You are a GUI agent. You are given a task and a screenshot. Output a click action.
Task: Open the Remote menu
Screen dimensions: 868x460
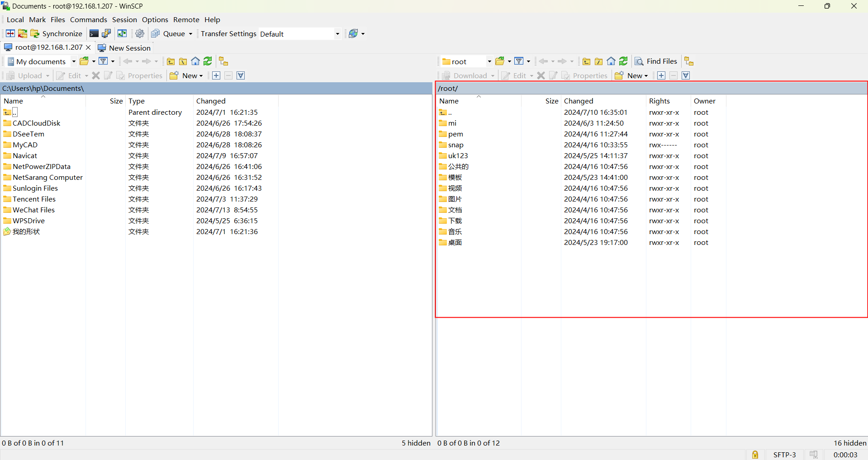pyautogui.click(x=186, y=19)
